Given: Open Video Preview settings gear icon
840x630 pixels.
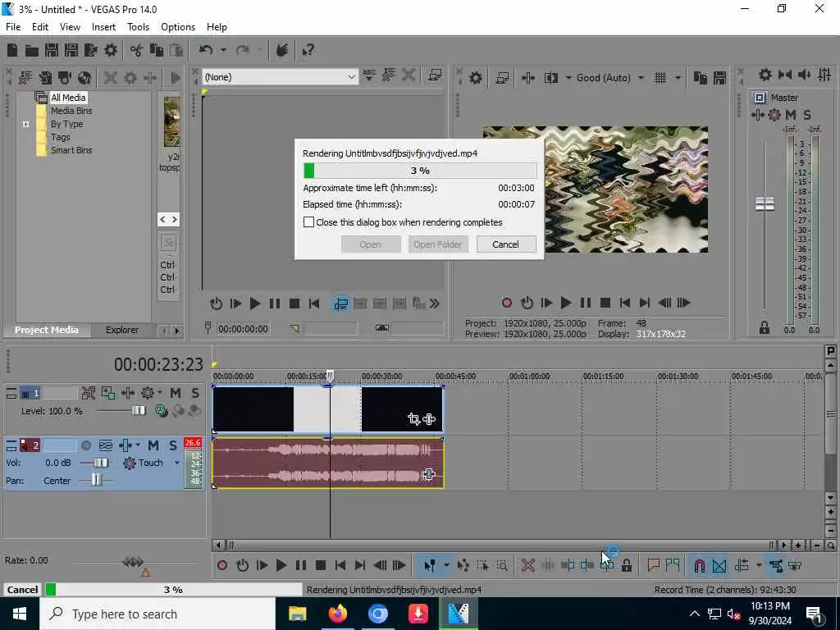Looking at the screenshot, I should click(475, 78).
